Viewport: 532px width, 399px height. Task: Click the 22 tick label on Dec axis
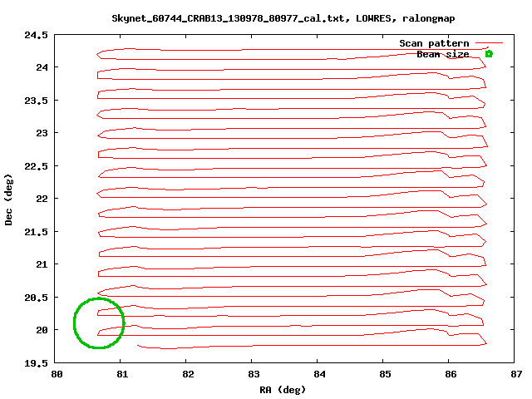pyautogui.click(x=42, y=199)
